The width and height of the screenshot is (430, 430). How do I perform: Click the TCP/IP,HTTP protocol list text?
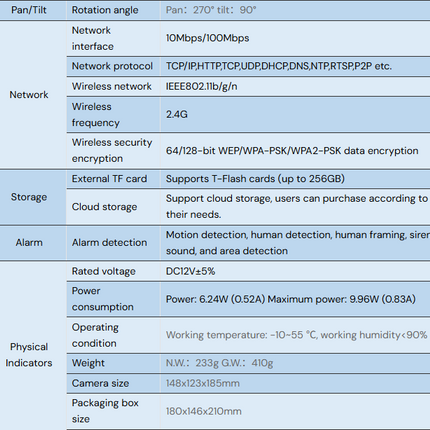tap(279, 66)
